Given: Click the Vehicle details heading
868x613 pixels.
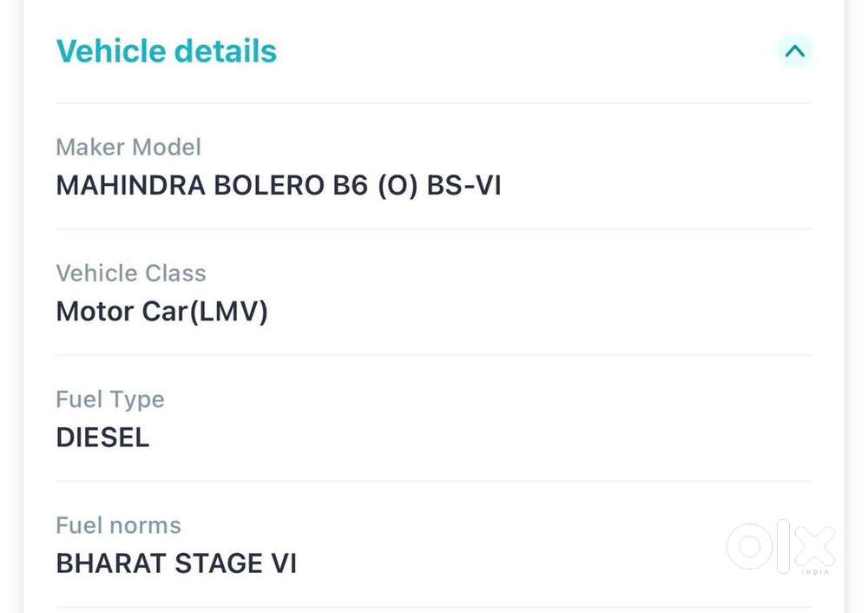Looking at the screenshot, I should [167, 51].
